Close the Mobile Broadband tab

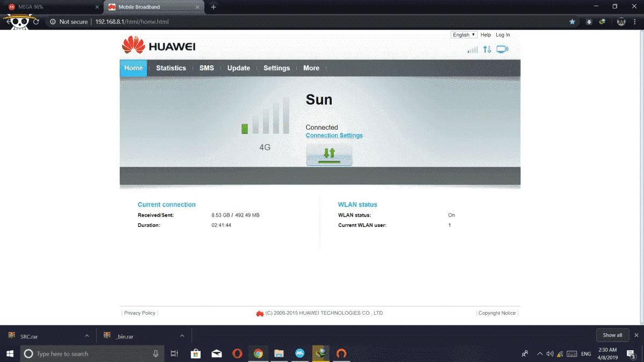(x=198, y=7)
